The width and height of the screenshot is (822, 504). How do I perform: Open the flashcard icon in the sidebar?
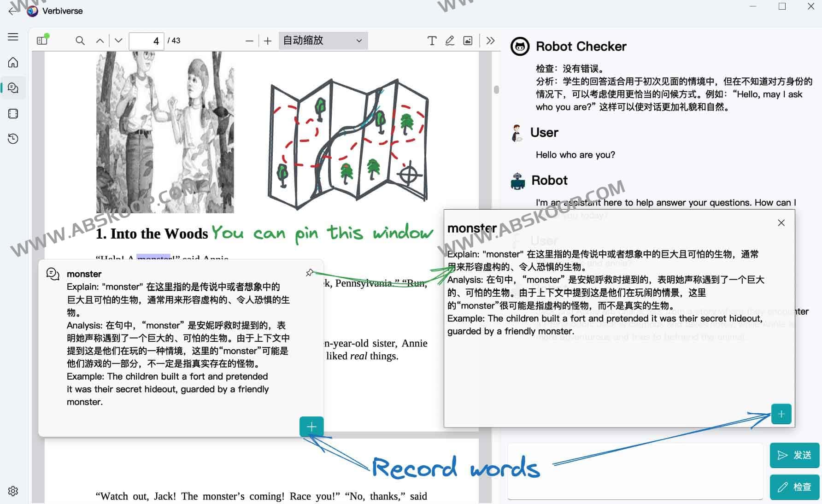point(13,113)
